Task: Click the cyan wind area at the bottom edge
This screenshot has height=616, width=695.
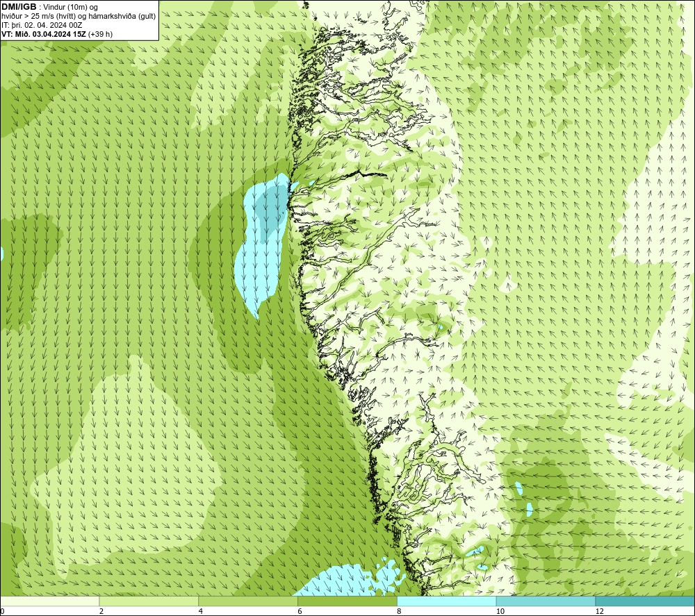Action: point(350,578)
